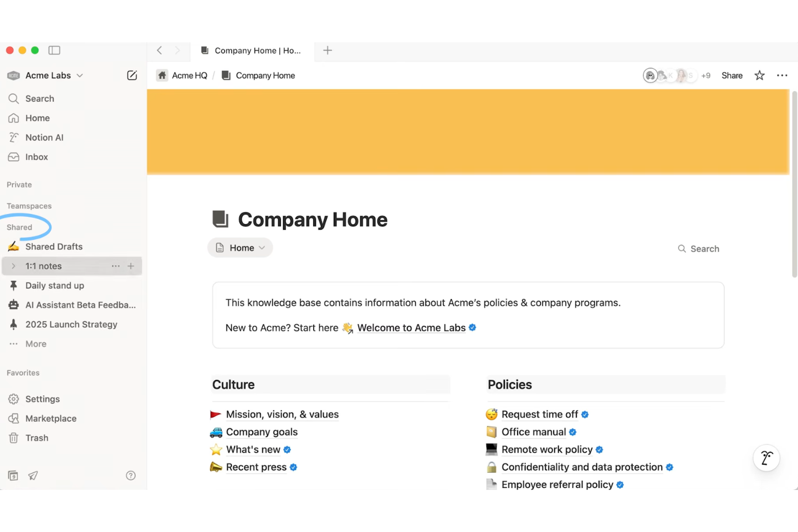Click the Share button

(x=732, y=75)
